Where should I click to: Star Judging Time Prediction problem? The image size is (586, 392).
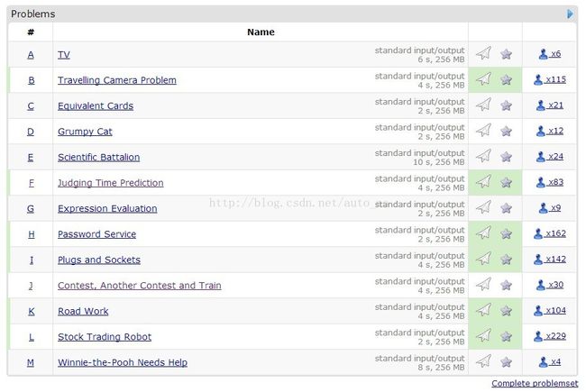[x=506, y=182]
